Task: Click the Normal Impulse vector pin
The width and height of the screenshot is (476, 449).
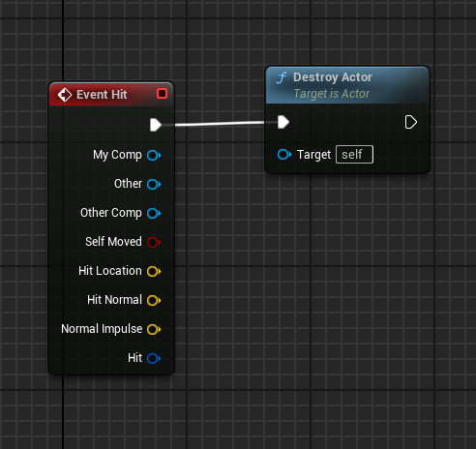Action: [154, 329]
